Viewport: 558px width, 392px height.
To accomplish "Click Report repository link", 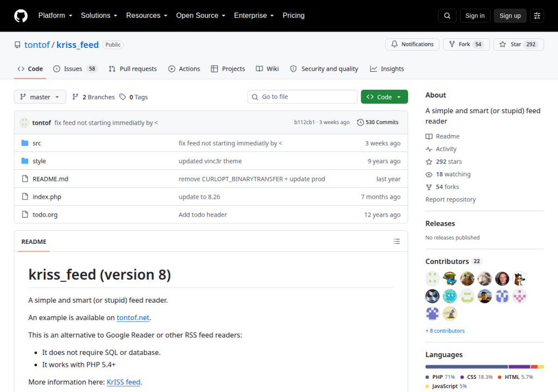I will pyautogui.click(x=451, y=200).
